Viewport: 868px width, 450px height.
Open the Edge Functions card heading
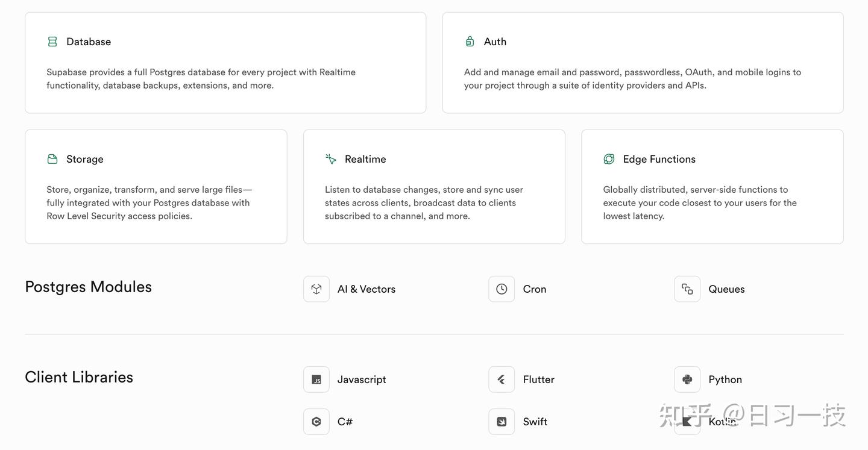(x=659, y=159)
